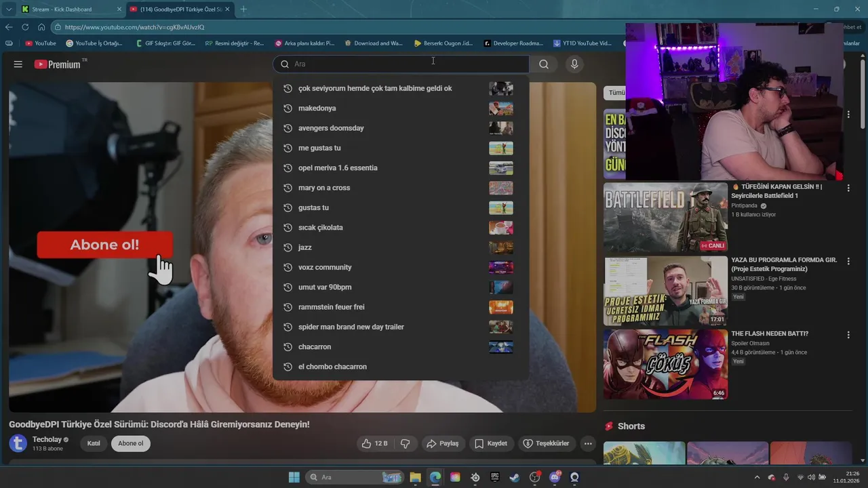The image size is (868, 488).
Task: Start voice search with the microphone icon
Action: 574,64
